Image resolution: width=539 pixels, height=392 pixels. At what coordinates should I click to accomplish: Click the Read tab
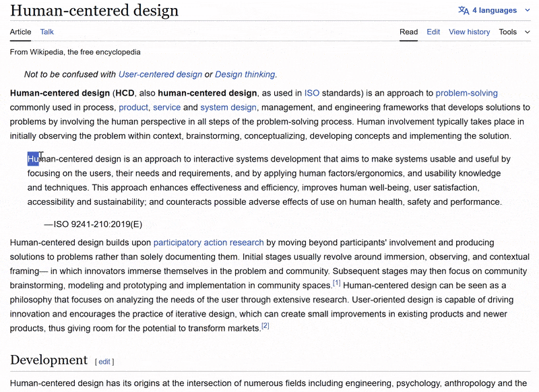408,32
